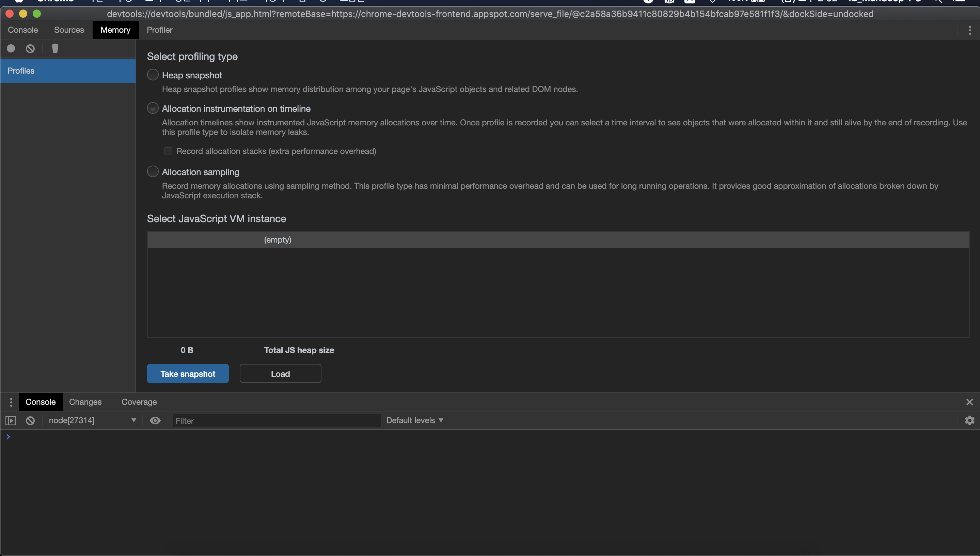This screenshot has width=980, height=556.
Task: Open console settings gear icon
Action: pos(969,420)
